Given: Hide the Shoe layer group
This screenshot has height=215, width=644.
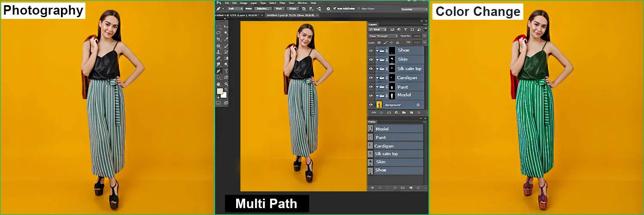Looking at the screenshot, I should pyautogui.click(x=371, y=50).
